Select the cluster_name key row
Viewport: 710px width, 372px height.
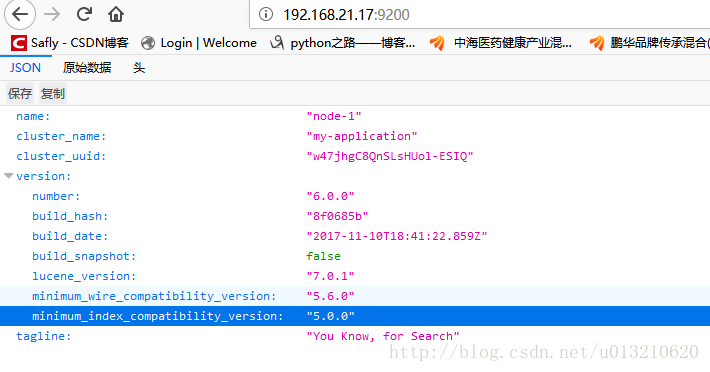[61, 136]
